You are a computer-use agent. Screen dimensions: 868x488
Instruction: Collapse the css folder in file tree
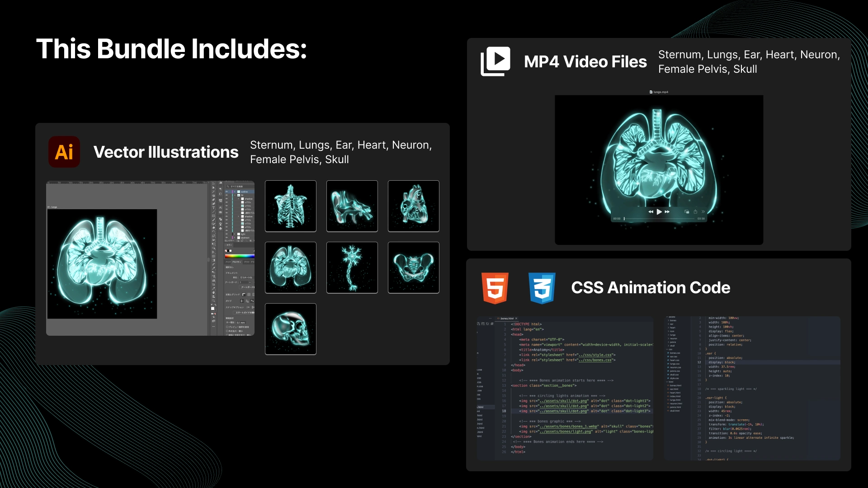pyautogui.click(x=670, y=349)
